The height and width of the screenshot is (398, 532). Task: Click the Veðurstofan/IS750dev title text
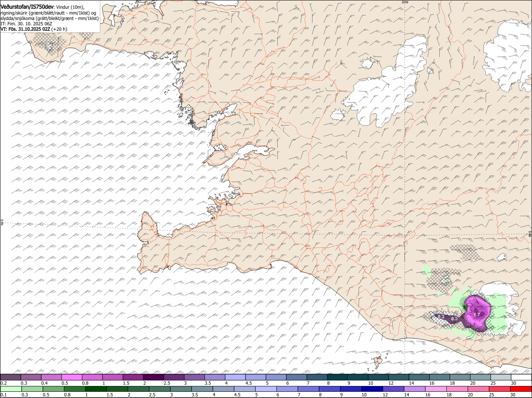pyautogui.click(x=27, y=7)
